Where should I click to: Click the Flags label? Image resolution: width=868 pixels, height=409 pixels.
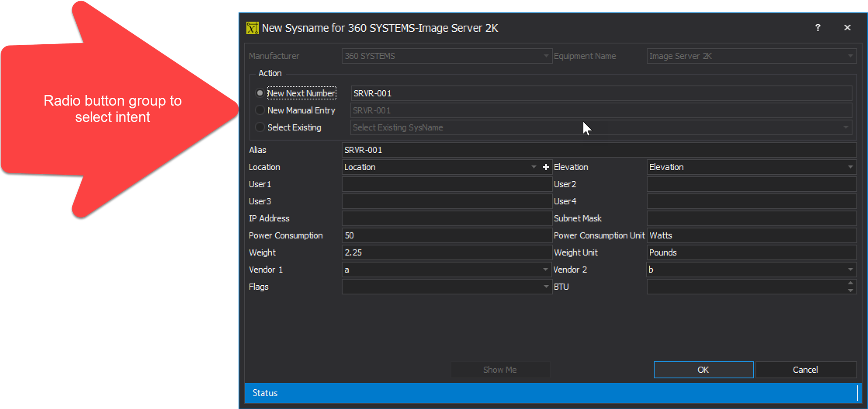click(x=259, y=287)
